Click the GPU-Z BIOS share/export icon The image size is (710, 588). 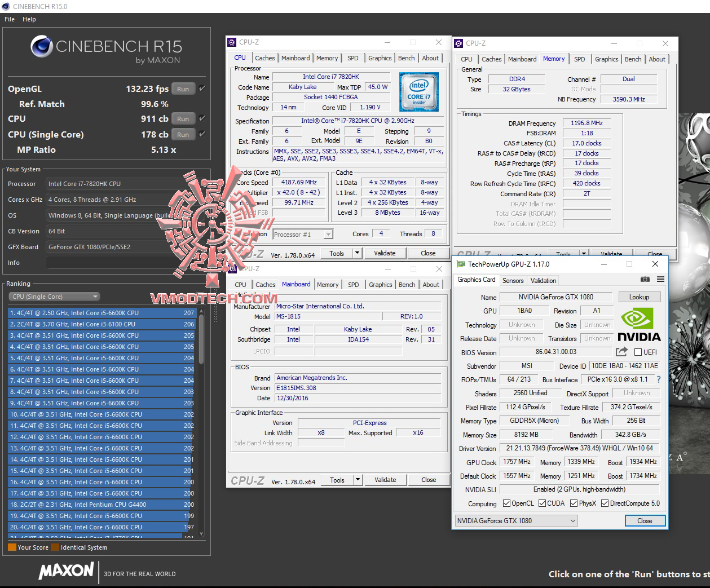click(621, 352)
